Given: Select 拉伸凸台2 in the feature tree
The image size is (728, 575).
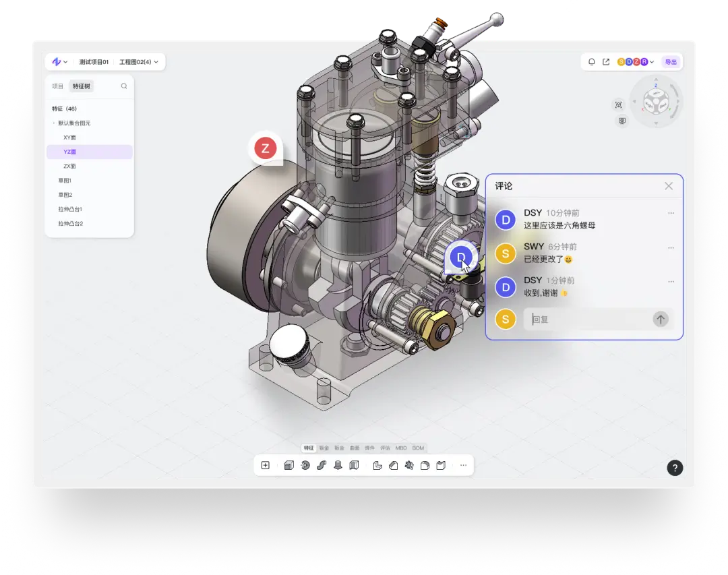Looking at the screenshot, I should (89, 224).
